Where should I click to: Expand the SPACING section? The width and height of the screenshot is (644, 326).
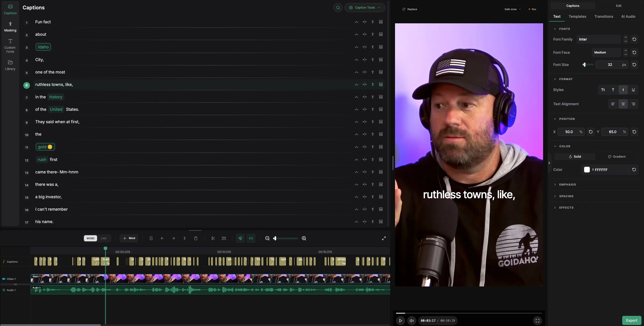[566, 196]
